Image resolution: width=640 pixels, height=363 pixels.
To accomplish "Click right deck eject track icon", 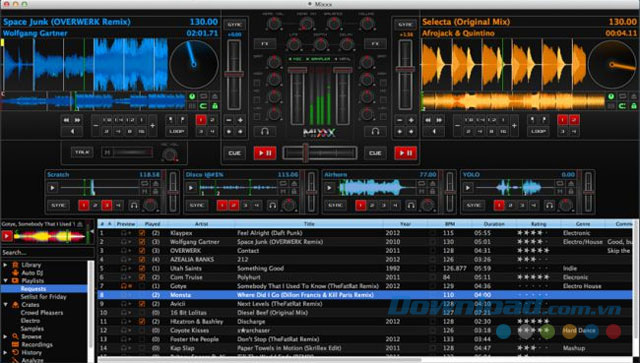I will pyautogui.click(x=633, y=96).
